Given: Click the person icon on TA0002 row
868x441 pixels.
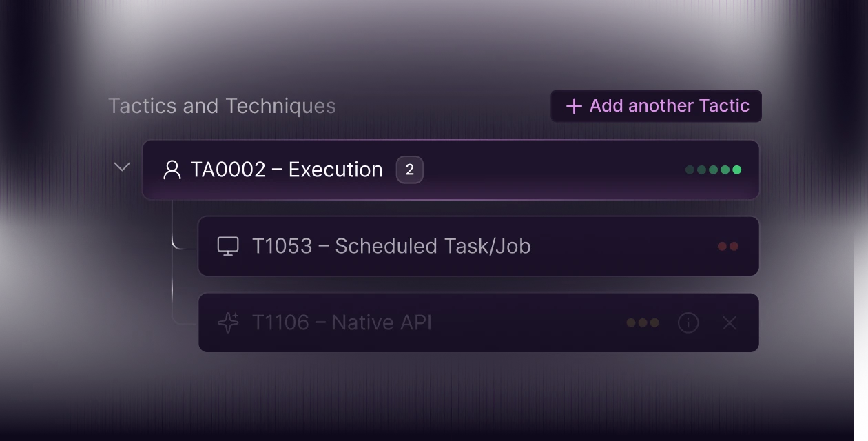Looking at the screenshot, I should coord(172,170).
